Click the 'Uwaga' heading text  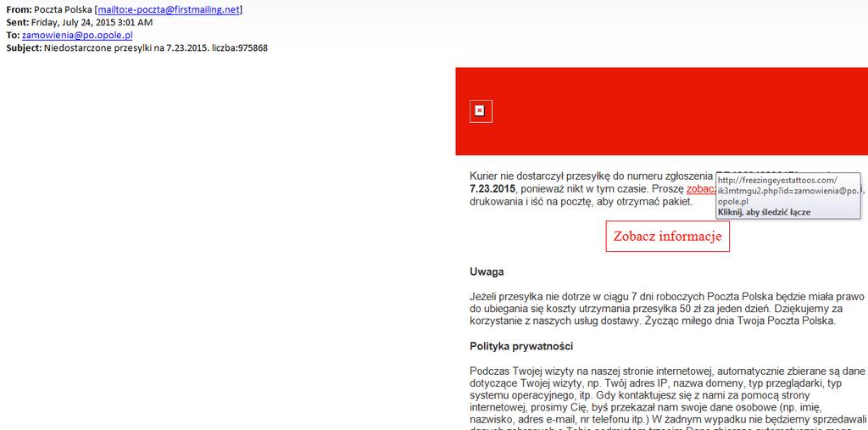point(487,272)
